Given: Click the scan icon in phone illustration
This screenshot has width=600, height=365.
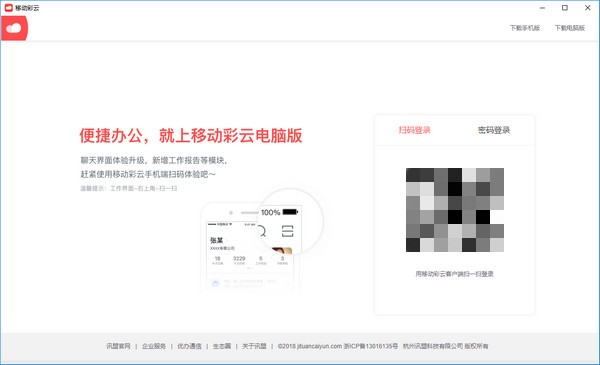Looking at the screenshot, I should pyautogui.click(x=287, y=231).
